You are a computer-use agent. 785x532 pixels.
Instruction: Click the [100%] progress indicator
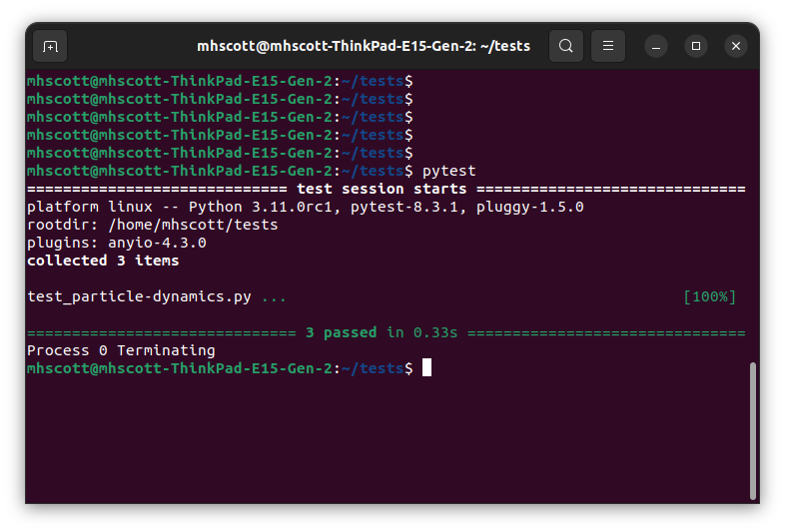click(x=709, y=296)
